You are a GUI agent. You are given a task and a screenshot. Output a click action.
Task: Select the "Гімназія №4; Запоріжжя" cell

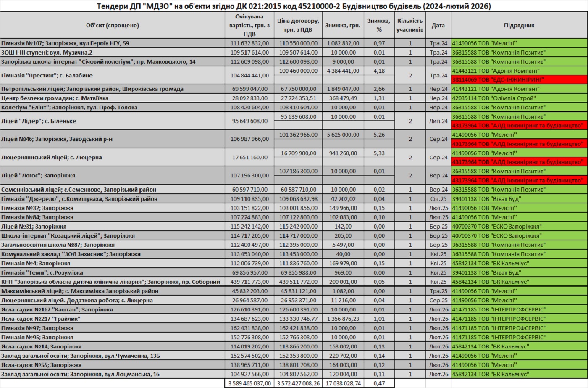(112, 264)
